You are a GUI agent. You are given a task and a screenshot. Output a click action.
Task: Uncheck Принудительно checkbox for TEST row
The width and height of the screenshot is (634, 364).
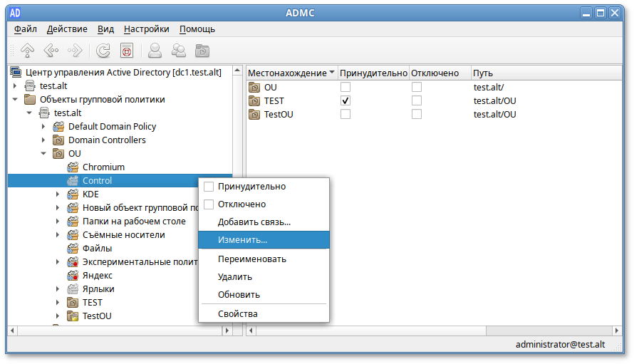click(345, 100)
